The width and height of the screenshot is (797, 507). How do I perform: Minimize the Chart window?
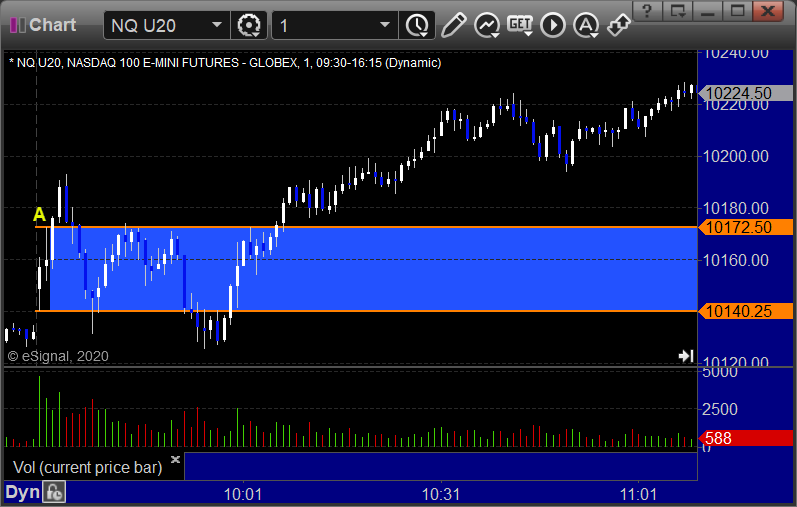[x=708, y=11]
